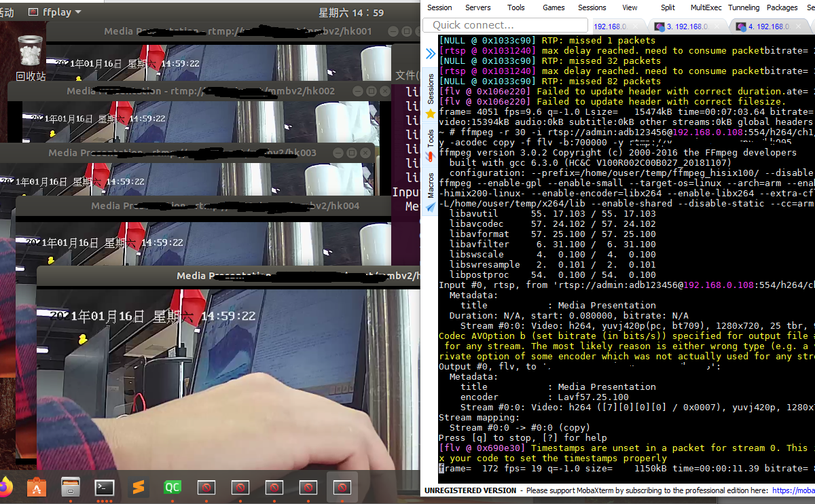Viewport: 815px width, 504px height.
Task: Open the Recycle Bin desktop icon 回收站
Action: point(31,58)
